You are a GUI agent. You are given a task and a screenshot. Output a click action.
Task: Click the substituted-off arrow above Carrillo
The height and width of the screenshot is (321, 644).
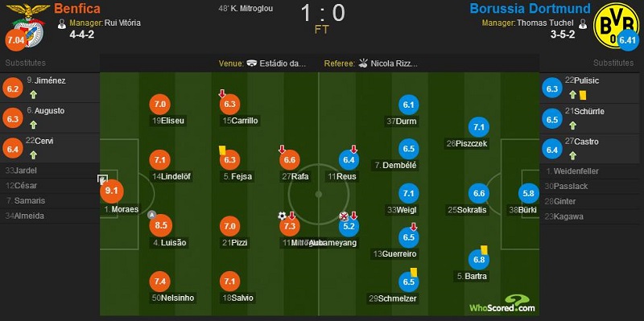point(222,94)
